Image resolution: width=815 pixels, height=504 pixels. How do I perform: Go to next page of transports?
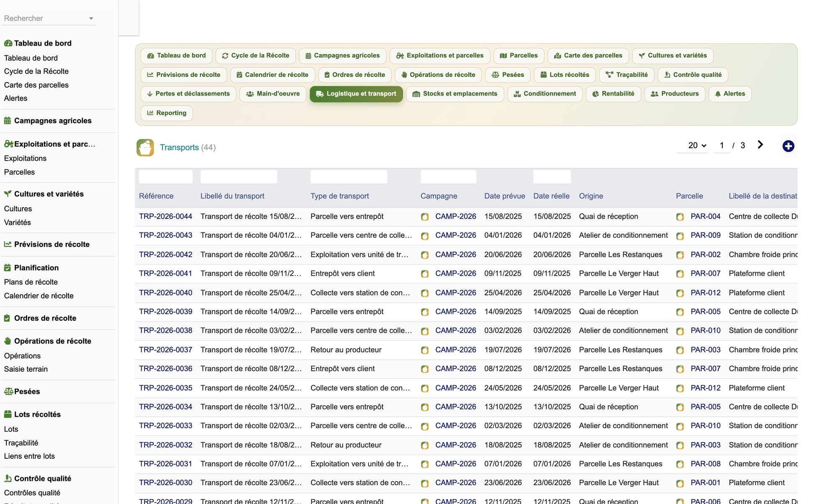click(761, 145)
